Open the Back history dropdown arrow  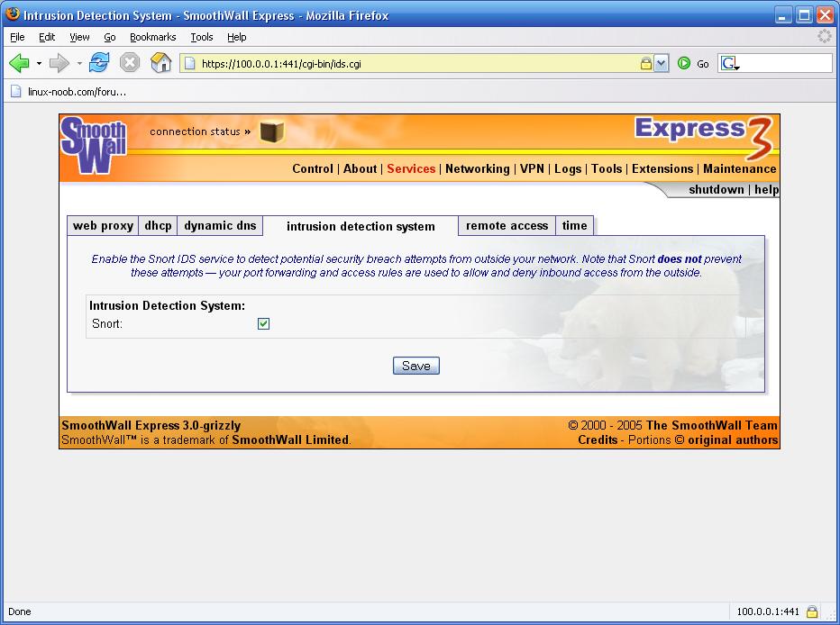[39, 63]
